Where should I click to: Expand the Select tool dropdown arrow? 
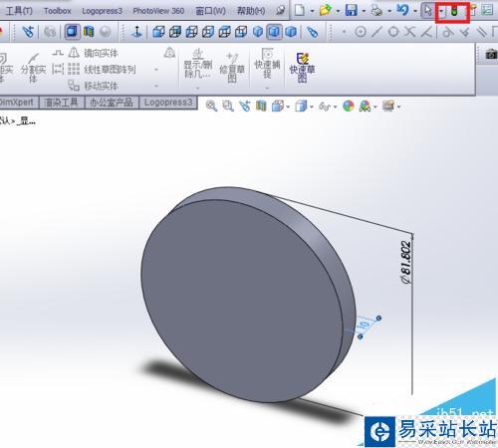click(x=441, y=12)
